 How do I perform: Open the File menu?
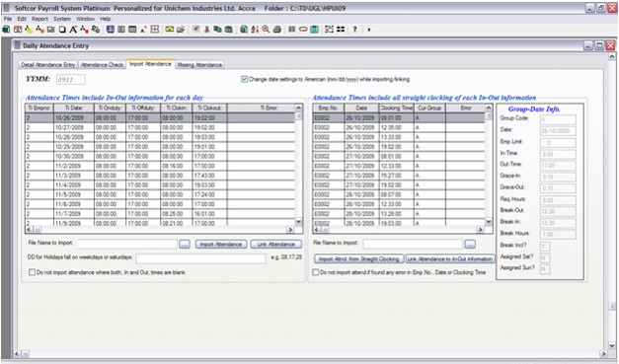8,19
